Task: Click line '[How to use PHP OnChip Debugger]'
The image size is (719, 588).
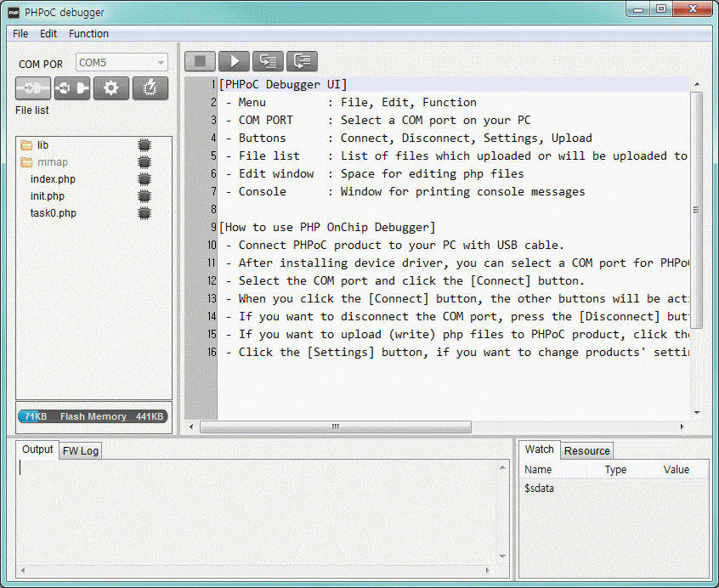Action: tap(327, 228)
